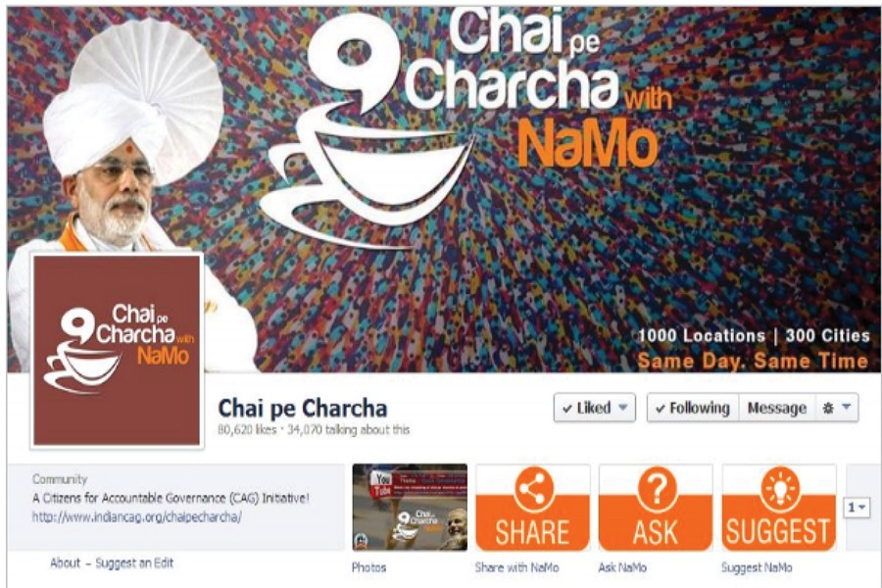Click the About link

[66, 563]
